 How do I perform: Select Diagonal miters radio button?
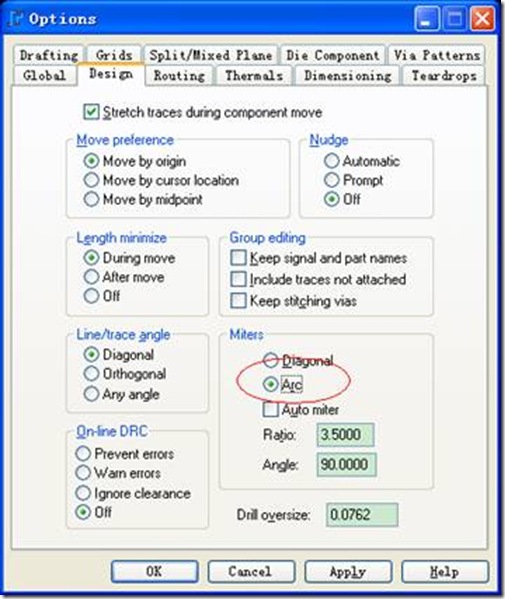[x=271, y=361]
